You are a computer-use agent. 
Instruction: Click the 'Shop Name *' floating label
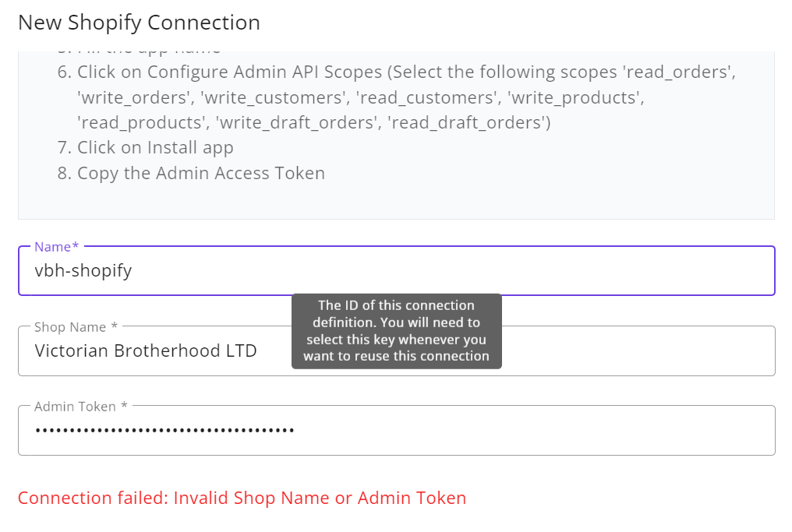tap(76, 327)
